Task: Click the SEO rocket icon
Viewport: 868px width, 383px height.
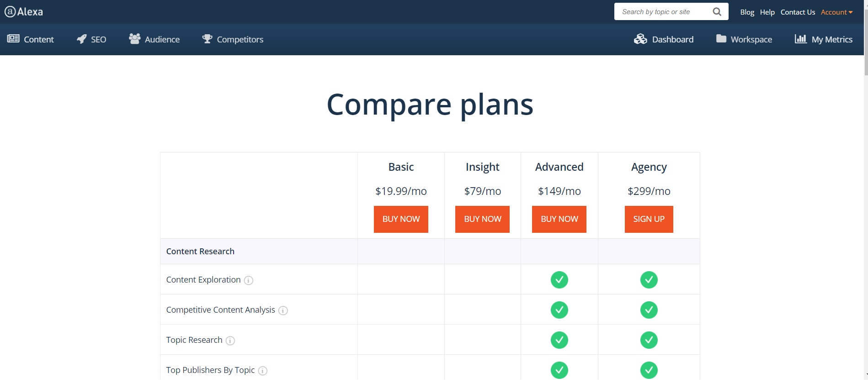Action: point(82,39)
